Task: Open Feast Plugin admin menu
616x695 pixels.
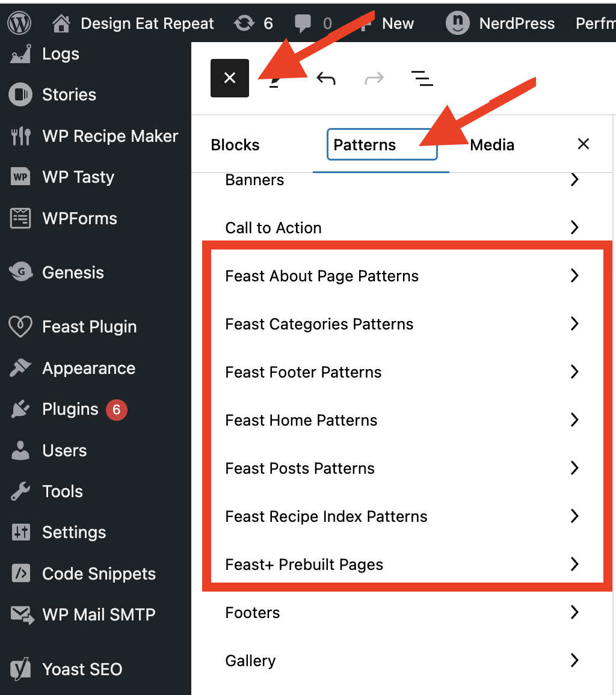Action: point(89,327)
